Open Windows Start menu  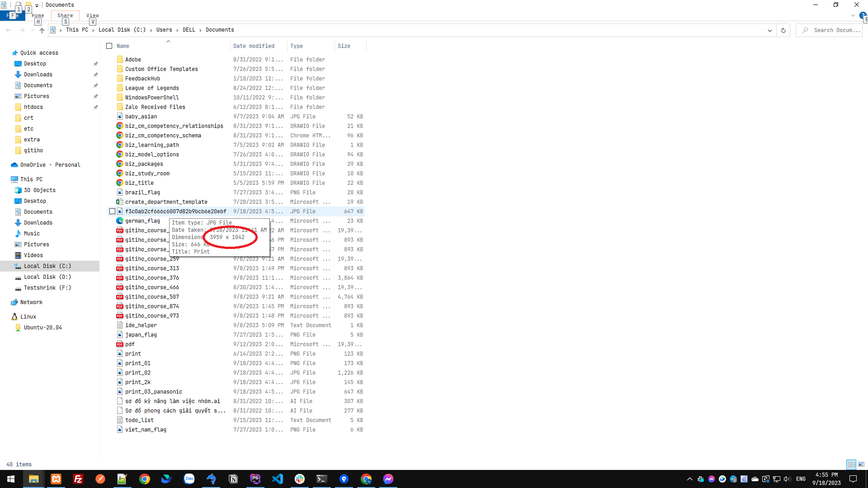click(x=11, y=479)
